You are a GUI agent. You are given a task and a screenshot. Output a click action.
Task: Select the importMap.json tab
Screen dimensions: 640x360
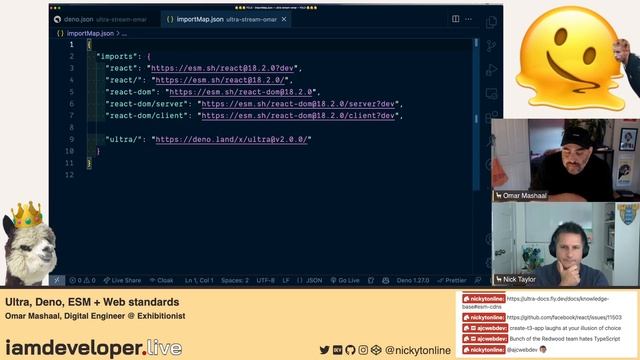point(226,19)
